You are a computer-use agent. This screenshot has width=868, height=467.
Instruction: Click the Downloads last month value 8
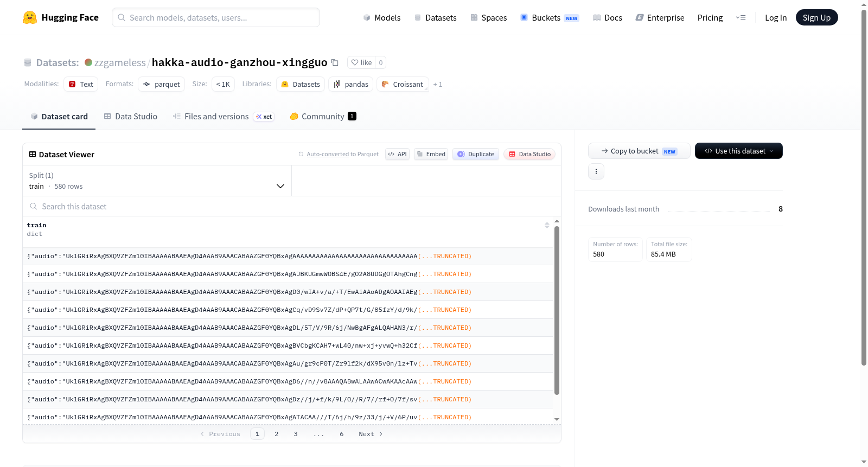pos(781,209)
